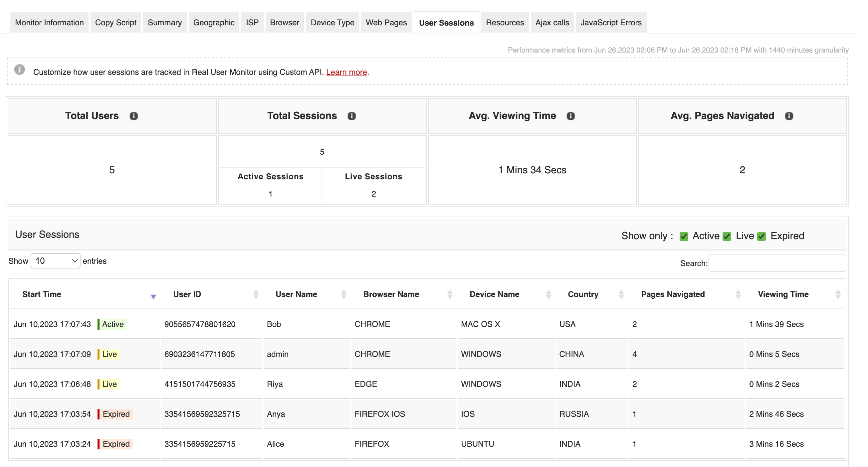The width and height of the screenshot is (868, 467).
Task: Open the Geographic tab
Action: click(x=214, y=23)
